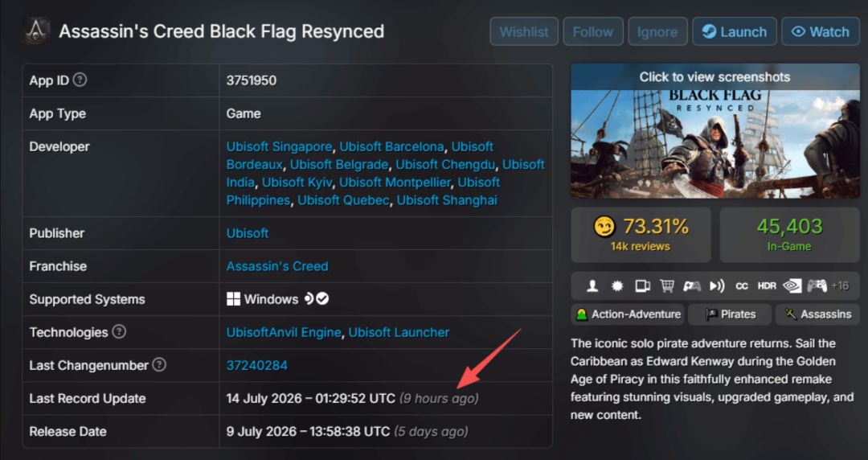Click the game description paragraph text
This screenshot has width=868, height=460.
tap(712, 379)
